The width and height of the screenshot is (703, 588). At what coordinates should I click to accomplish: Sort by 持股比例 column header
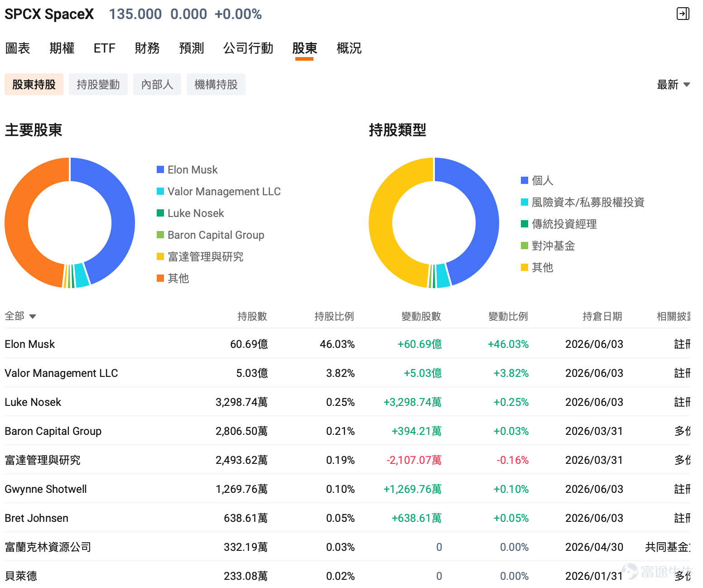[x=334, y=316]
